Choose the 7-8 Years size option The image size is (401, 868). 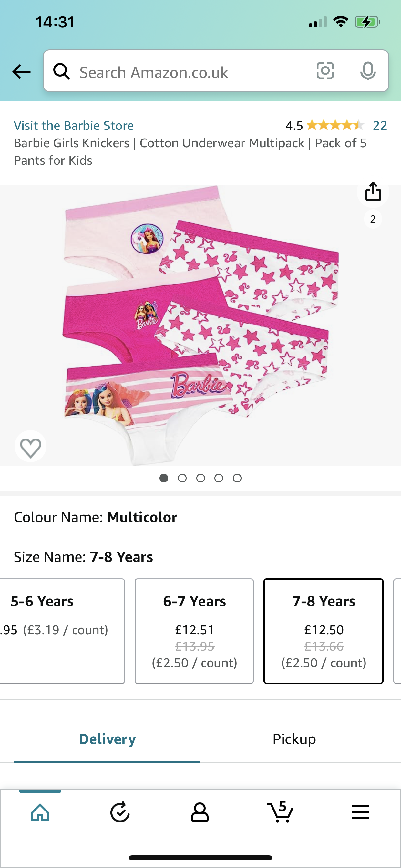tap(324, 631)
